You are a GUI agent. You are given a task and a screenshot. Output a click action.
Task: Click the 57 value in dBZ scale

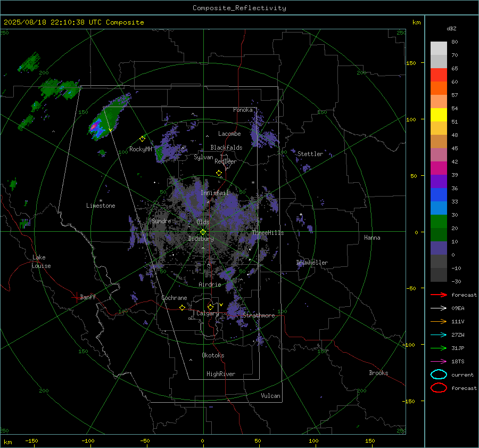[455, 95]
